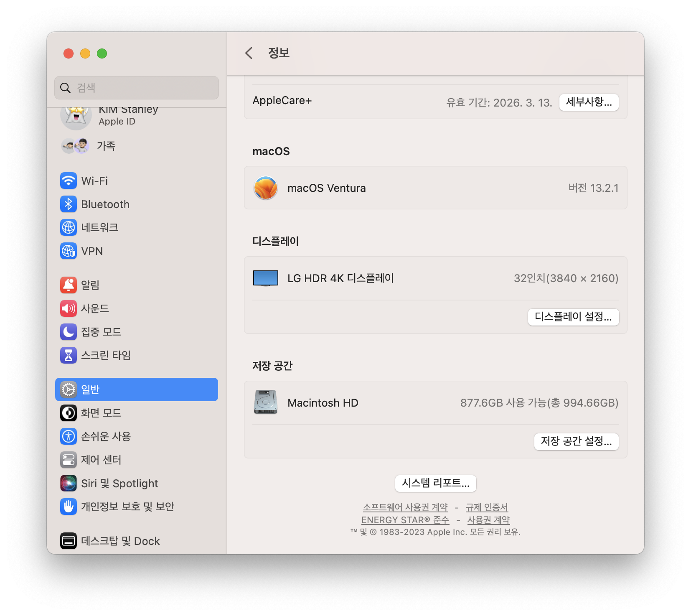Click the search magnifier icon
The width and height of the screenshot is (691, 616).
(x=65, y=88)
